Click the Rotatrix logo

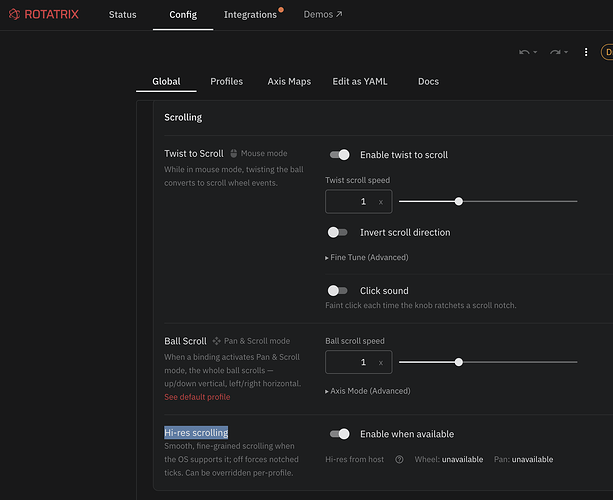click(44, 14)
